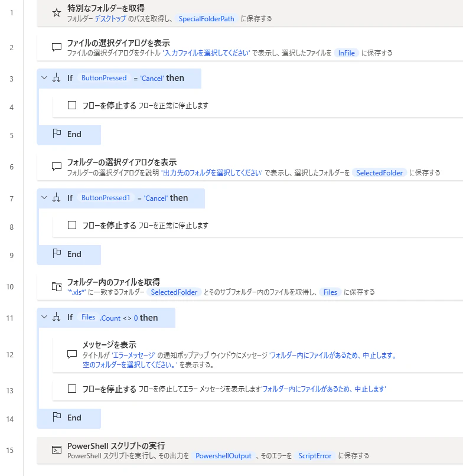Click the 'Cancel' value in step 7
The width and height of the screenshot is (463, 476).
156,198
